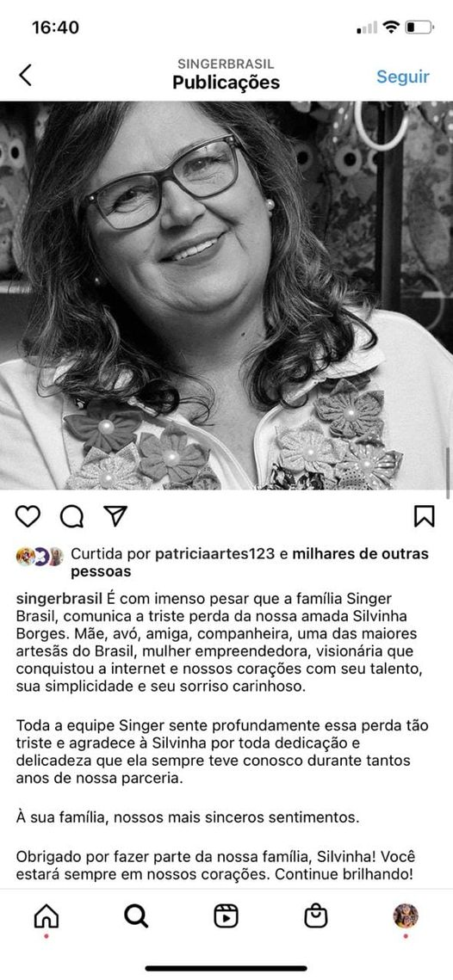This screenshot has width=453, height=980.
Task: Open comments via speech bubble icon
Action: tap(71, 516)
